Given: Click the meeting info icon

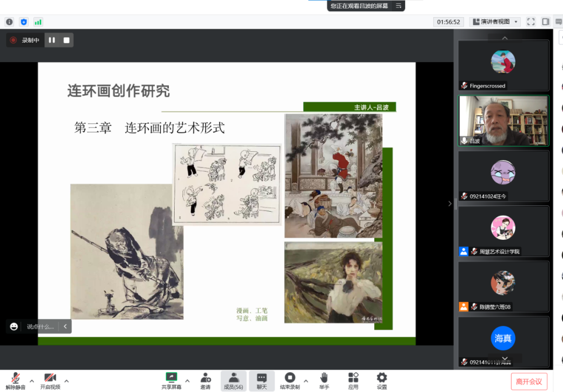Looking at the screenshot, I should pos(9,22).
